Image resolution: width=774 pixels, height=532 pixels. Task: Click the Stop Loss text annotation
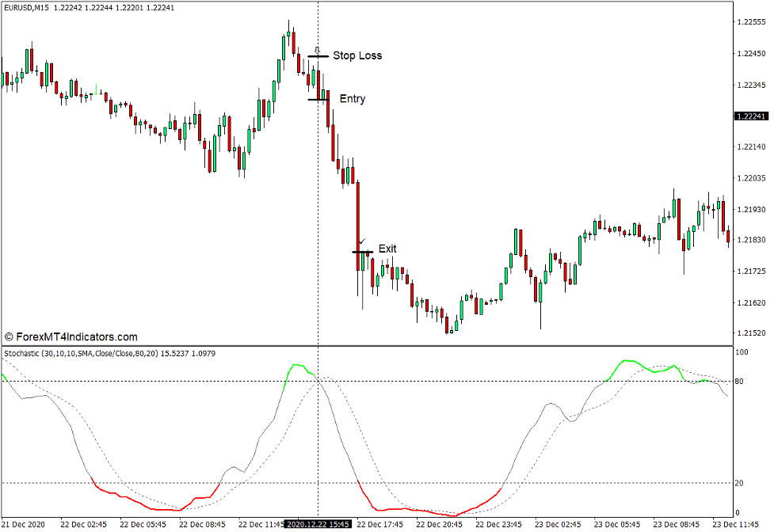tap(356, 55)
